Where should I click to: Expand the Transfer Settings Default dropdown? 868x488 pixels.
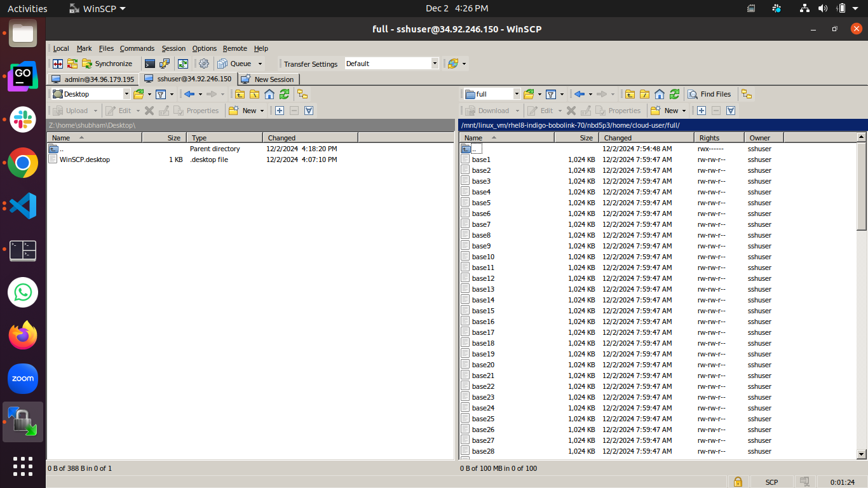click(435, 64)
